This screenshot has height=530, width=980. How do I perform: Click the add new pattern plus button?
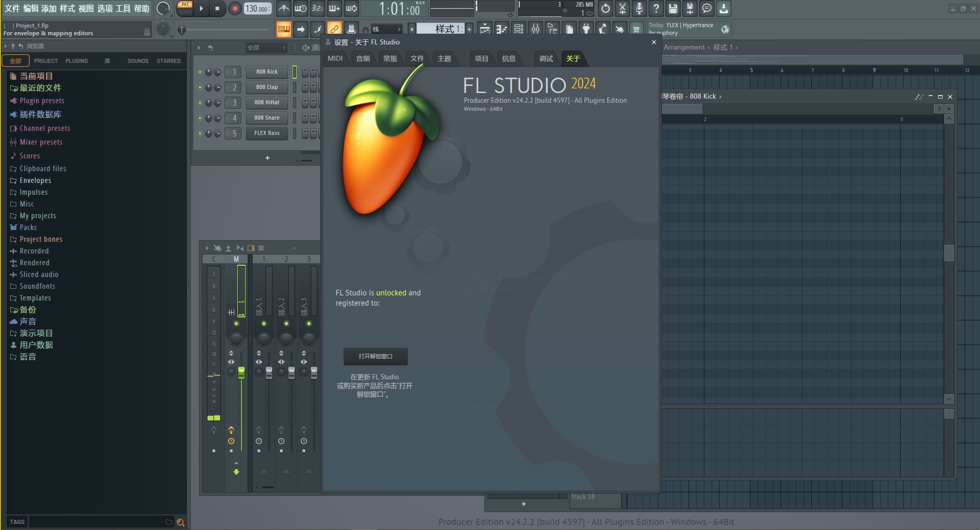[469, 29]
